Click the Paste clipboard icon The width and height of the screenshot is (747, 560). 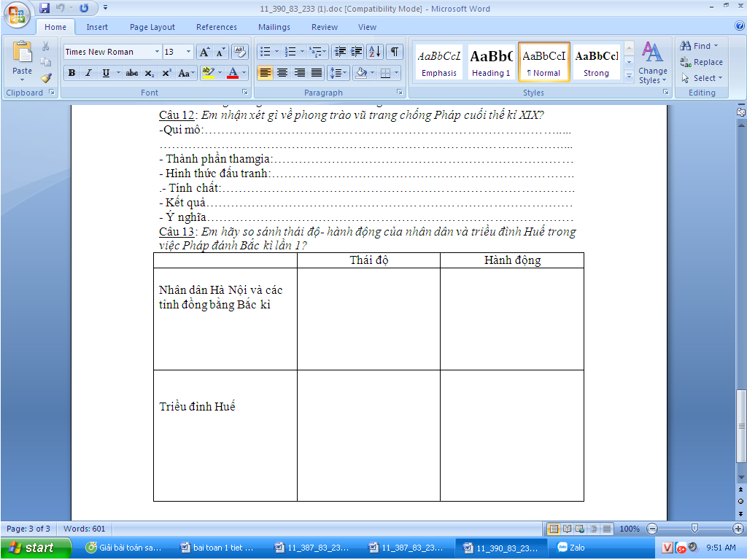pyautogui.click(x=22, y=52)
